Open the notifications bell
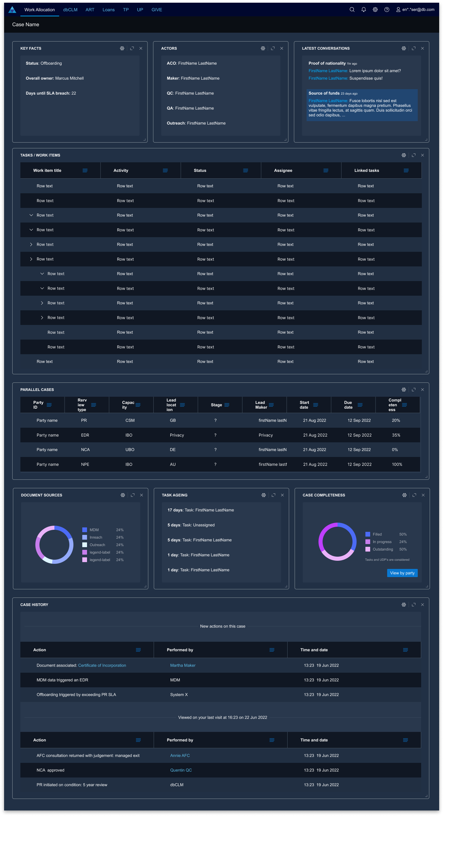465x868 pixels. click(x=364, y=10)
